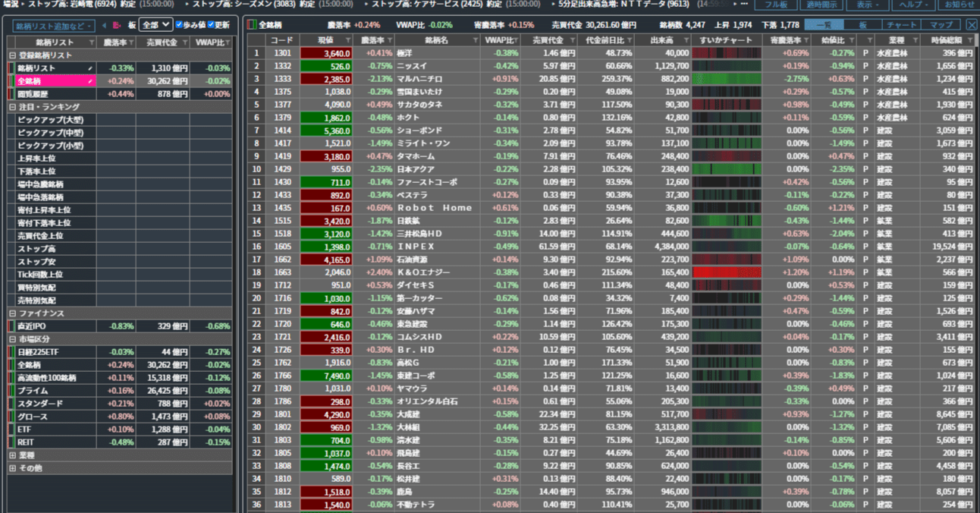Open filter icon on left 銘柄リスト column header
The image size is (980, 513).
(x=90, y=42)
